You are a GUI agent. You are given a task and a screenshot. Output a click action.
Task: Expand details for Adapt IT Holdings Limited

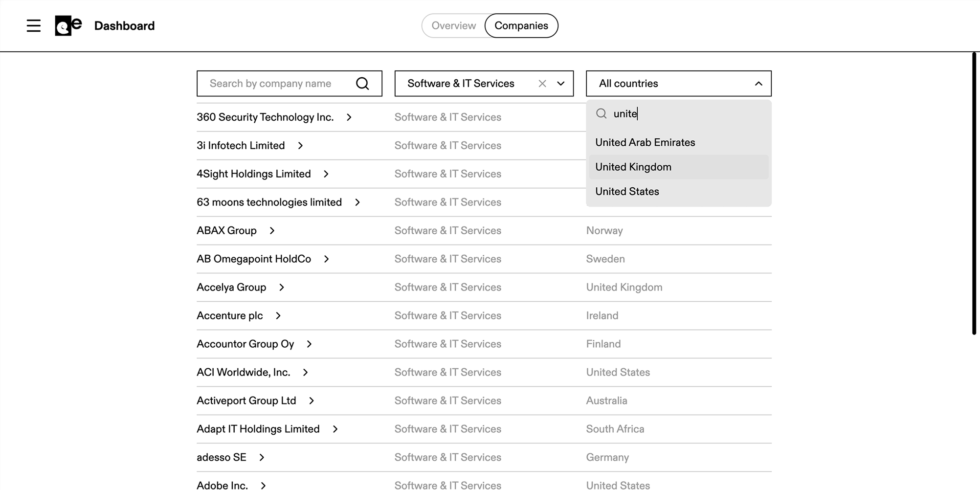tap(335, 429)
